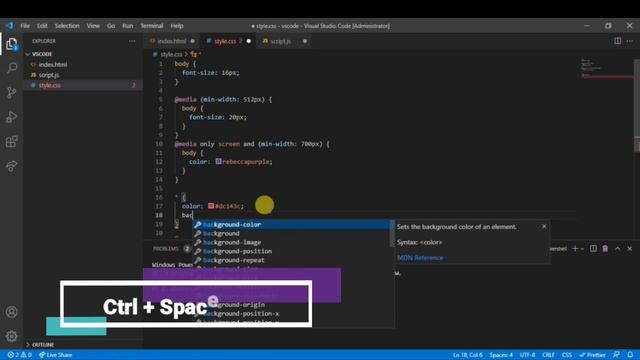
Task: Switch to the index.html tab
Action: (x=171, y=41)
